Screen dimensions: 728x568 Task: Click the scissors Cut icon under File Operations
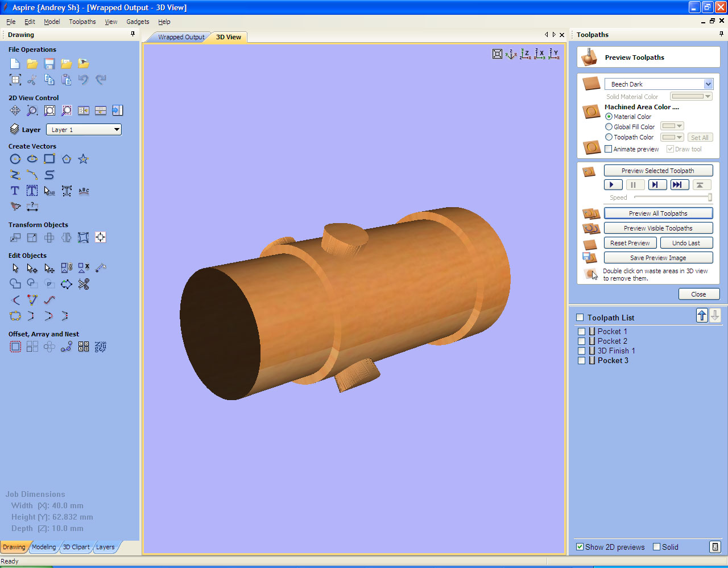click(32, 80)
